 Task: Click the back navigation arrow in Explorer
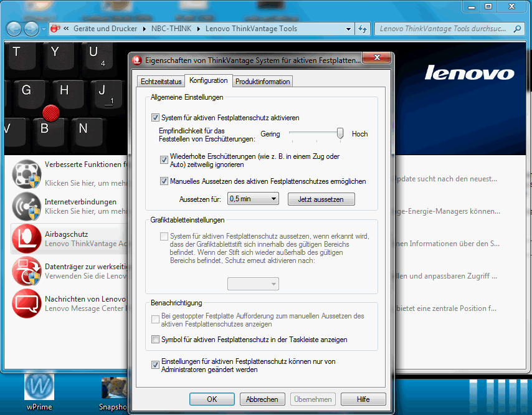point(14,29)
